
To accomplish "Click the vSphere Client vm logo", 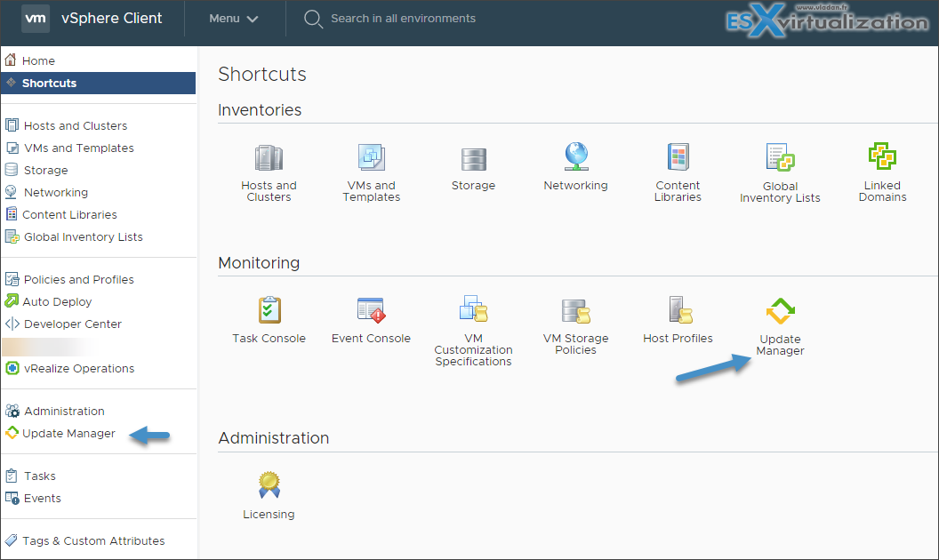I will (36, 19).
